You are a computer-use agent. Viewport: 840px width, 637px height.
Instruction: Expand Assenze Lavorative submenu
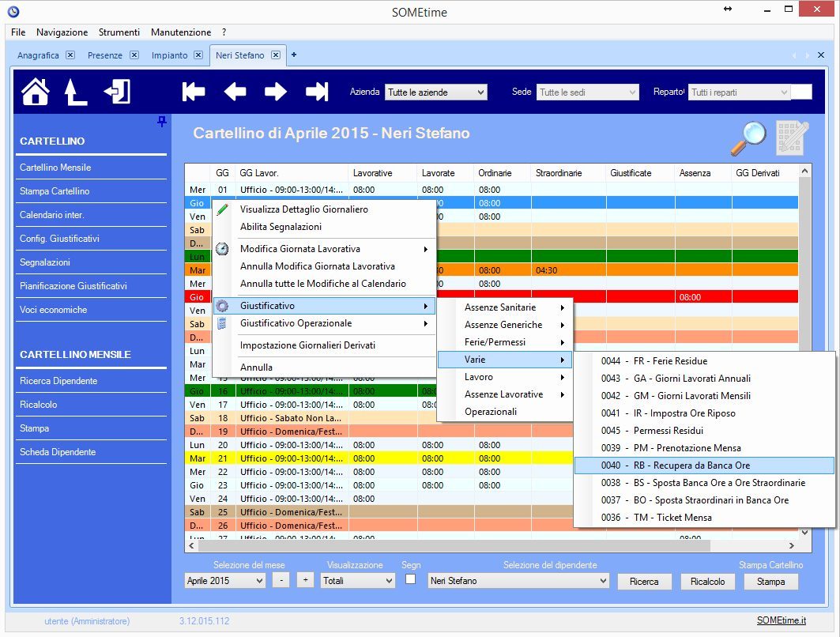[505, 394]
